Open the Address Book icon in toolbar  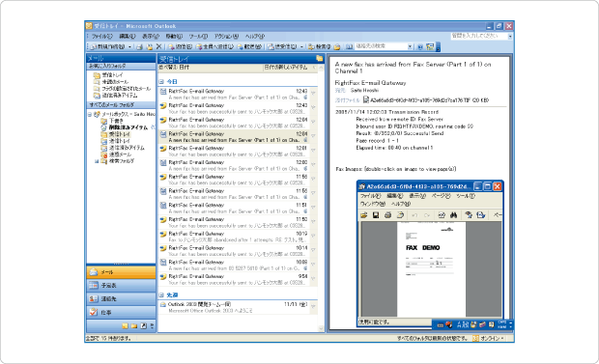349,46
